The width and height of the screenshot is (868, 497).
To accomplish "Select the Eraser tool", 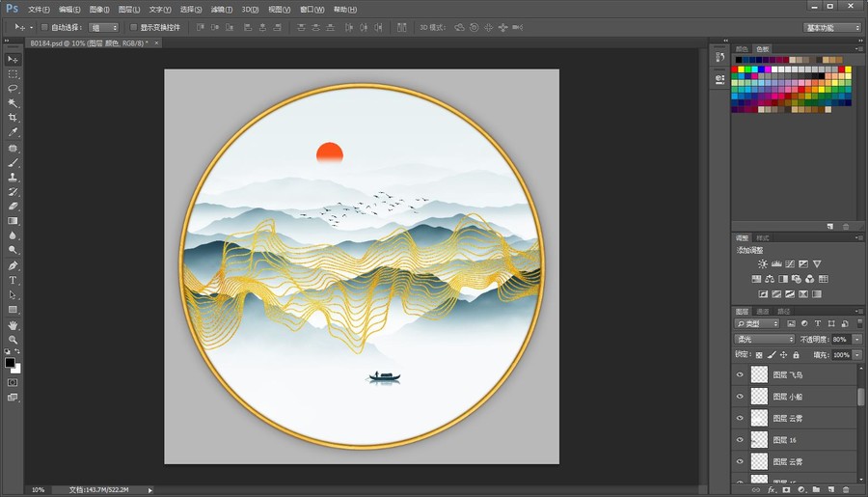I will pyautogui.click(x=13, y=207).
